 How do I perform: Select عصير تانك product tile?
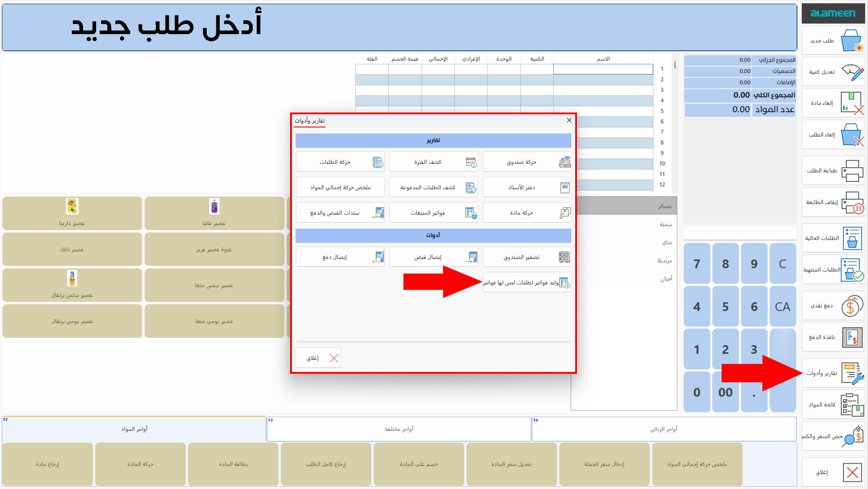(72, 249)
